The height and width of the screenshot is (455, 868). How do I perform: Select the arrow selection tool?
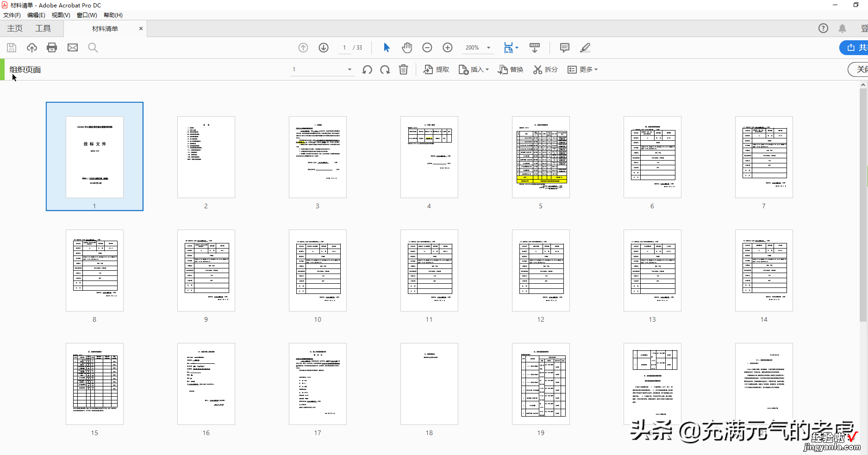point(387,48)
